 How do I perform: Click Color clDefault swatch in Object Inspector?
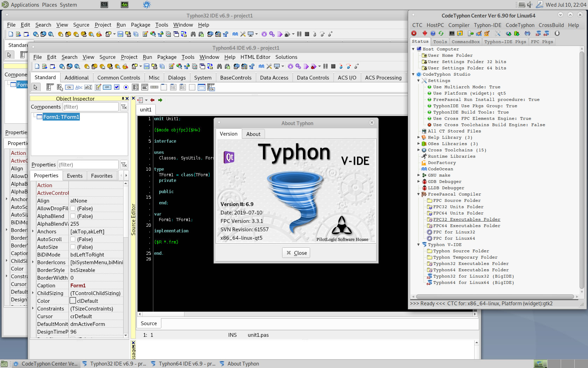click(73, 301)
